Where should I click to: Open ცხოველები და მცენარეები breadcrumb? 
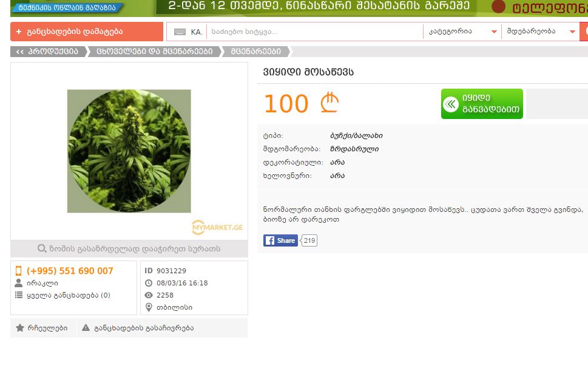[154, 52]
